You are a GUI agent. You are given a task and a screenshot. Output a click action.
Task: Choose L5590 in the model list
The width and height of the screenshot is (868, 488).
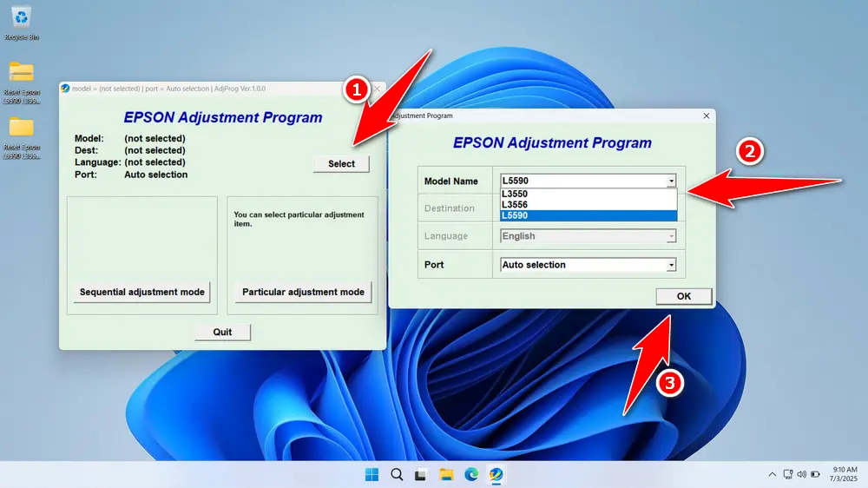click(588, 215)
